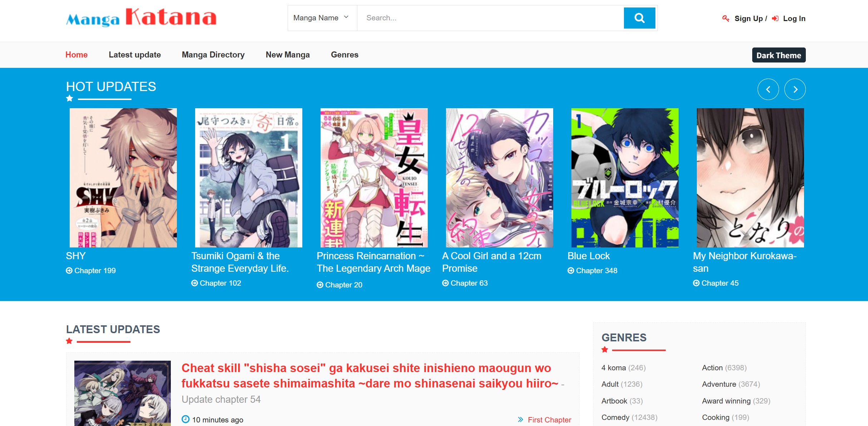Image resolution: width=868 pixels, height=426 pixels.
Task: Click the Blue Lock cover thumbnail
Action: (x=625, y=178)
